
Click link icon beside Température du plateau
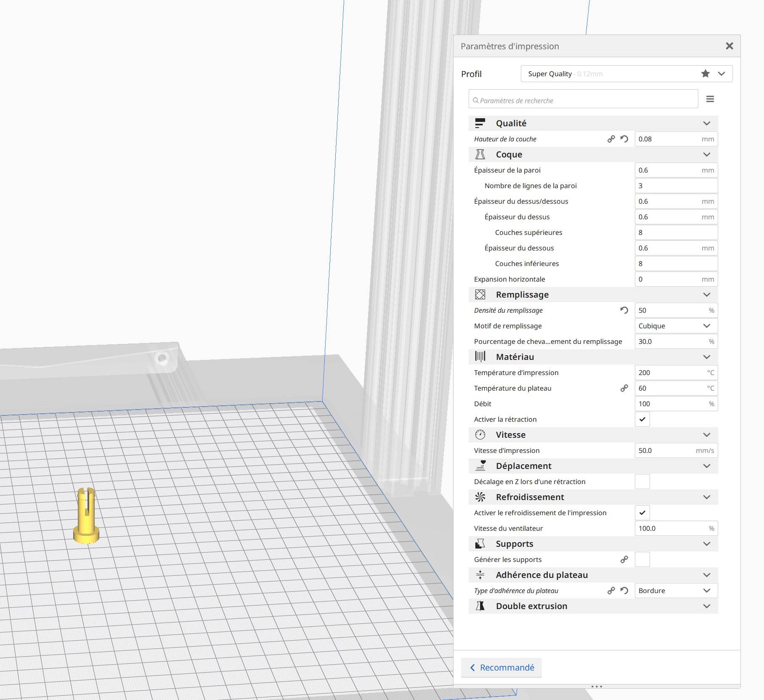click(x=624, y=388)
